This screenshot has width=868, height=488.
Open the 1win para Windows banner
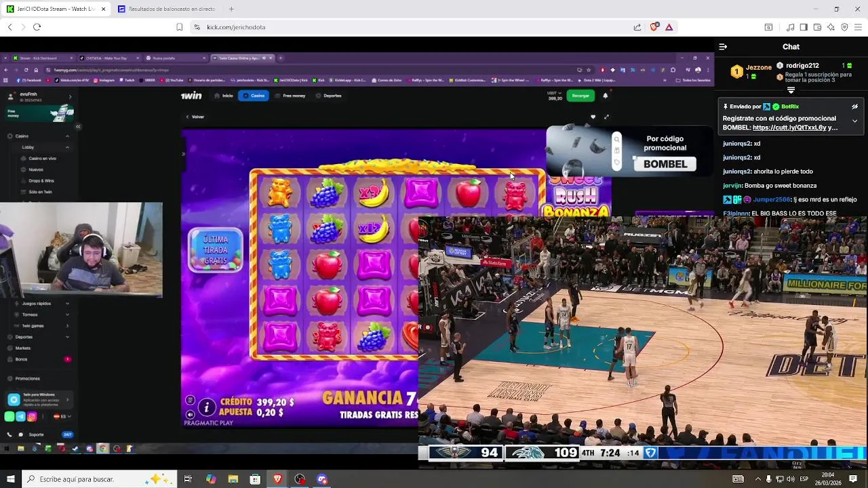(x=38, y=400)
